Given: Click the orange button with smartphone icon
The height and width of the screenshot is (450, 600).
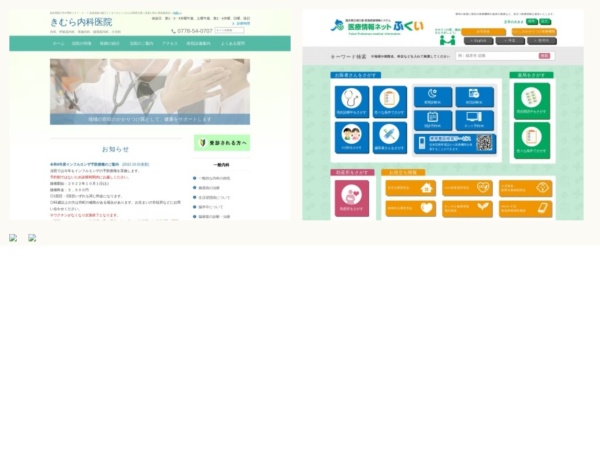Looking at the screenshot, I should coord(525,209).
